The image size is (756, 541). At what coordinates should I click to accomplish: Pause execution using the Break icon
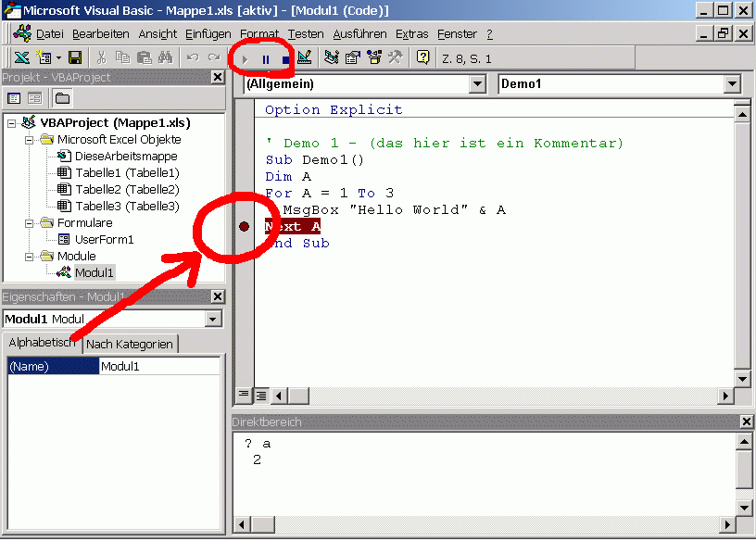tap(266, 57)
